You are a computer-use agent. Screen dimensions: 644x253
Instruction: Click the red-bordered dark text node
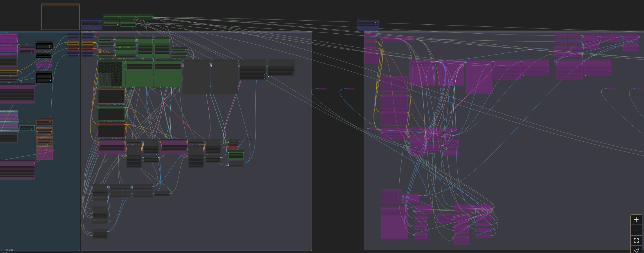click(x=111, y=130)
